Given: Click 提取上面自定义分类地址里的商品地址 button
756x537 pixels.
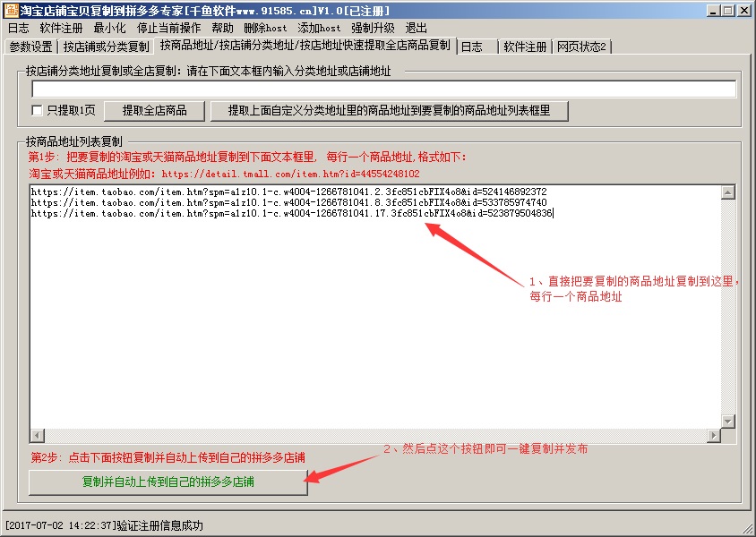Looking at the screenshot, I should tap(389, 111).
